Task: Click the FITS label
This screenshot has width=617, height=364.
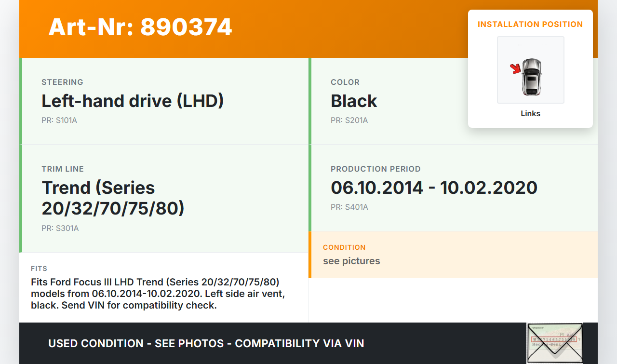Action: [39, 269]
